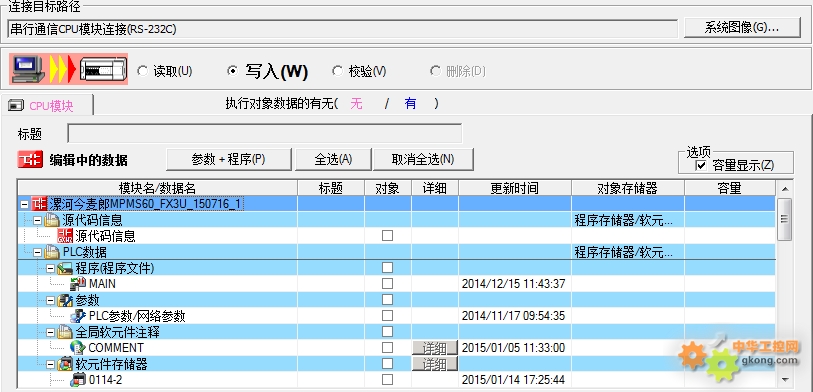Click the 全选(A) button
This screenshot has height=392, width=813.
[333, 159]
